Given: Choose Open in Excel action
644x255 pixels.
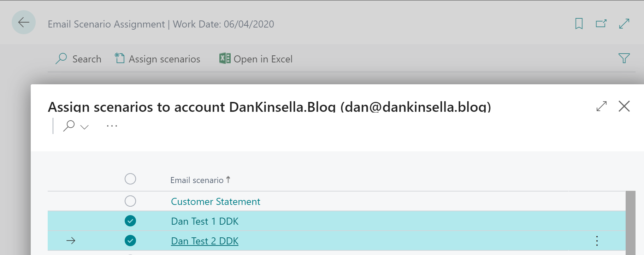Looking at the screenshot, I should point(256,59).
